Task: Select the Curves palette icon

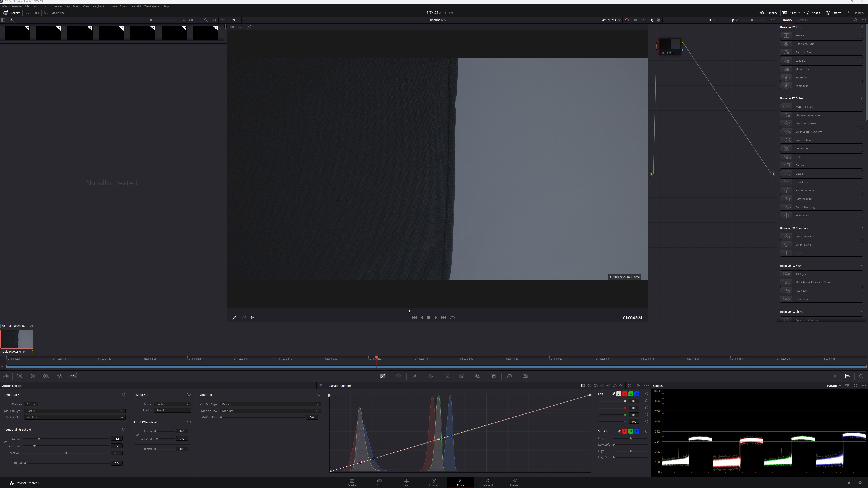Action: pos(383,376)
